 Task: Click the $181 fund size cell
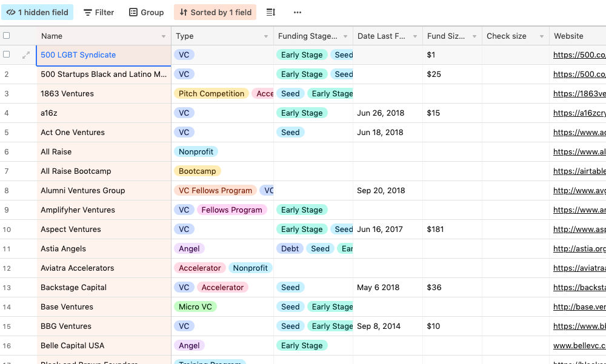pos(452,229)
